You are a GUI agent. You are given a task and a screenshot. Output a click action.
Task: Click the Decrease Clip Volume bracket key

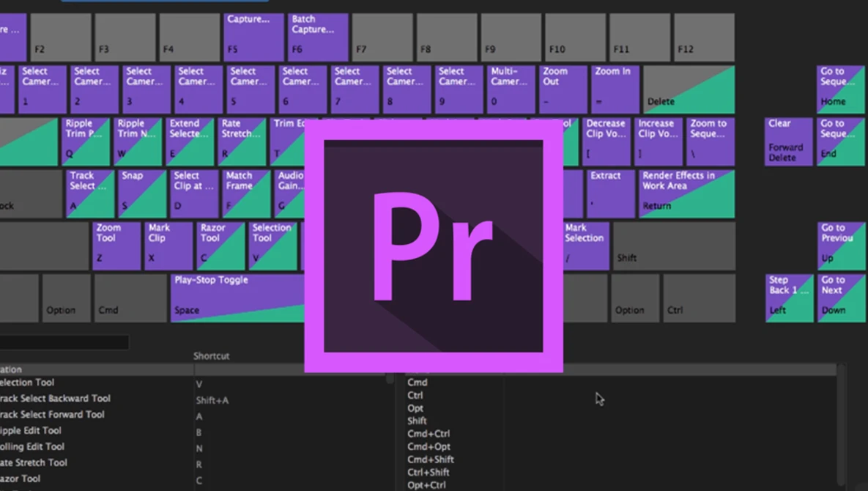click(x=607, y=141)
